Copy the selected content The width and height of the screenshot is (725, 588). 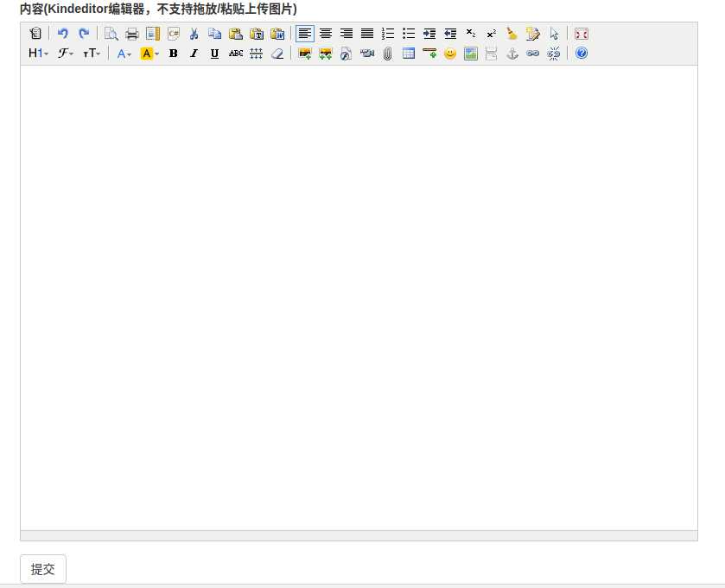click(214, 34)
